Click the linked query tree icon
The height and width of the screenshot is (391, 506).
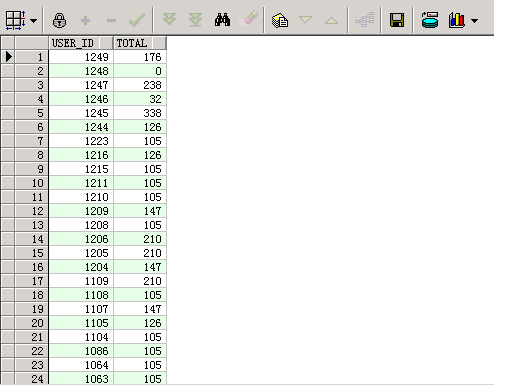pyautogui.click(x=364, y=20)
